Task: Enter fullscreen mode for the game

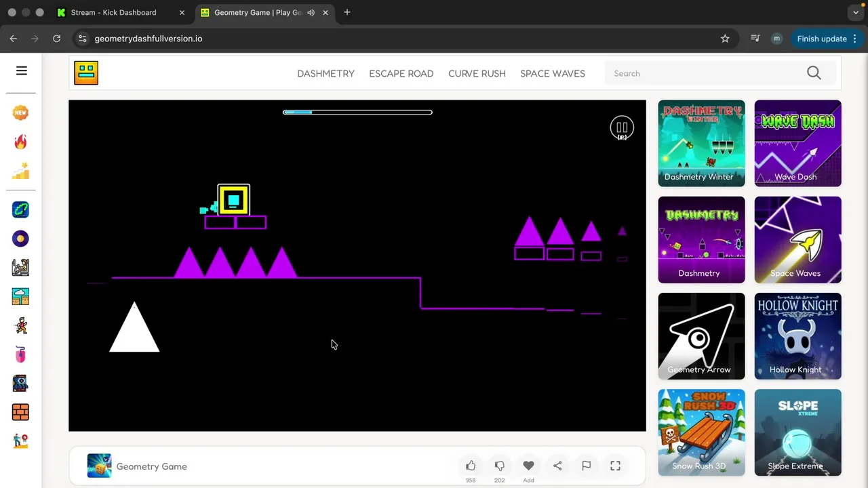Action: coord(615,466)
